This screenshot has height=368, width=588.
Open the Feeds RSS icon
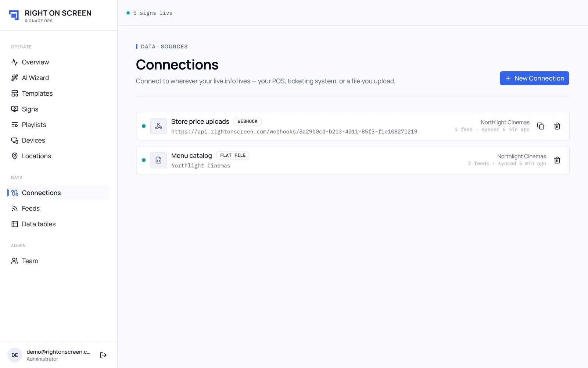tap(15, 208)
